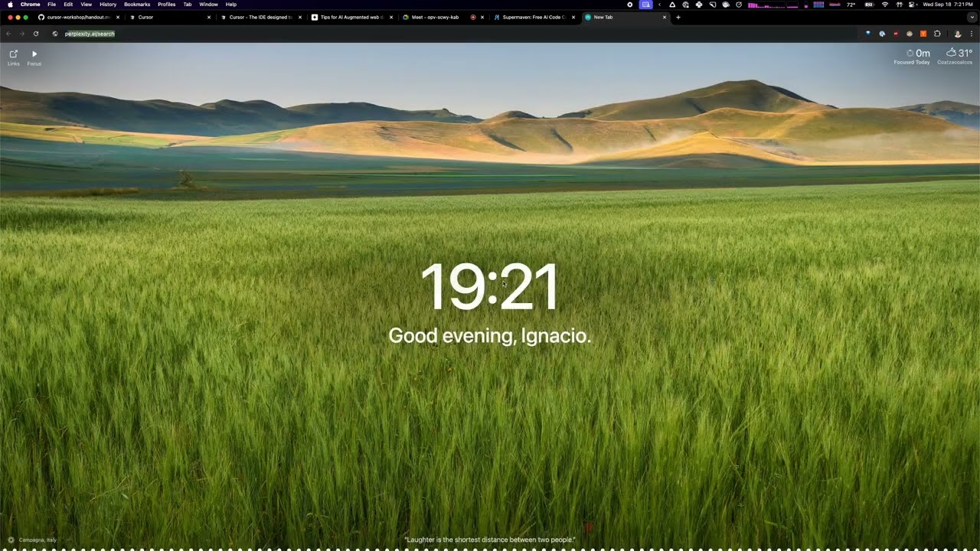
Task: Close the Meet tab
Action: pyautogui.click(x=482, y=17)
